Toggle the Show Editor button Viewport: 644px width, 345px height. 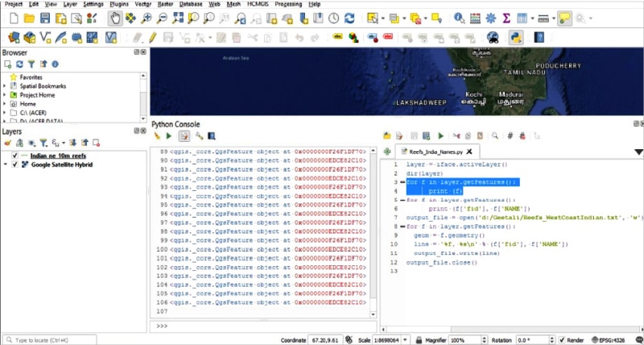pyautogui.click(x=184, y=136)
